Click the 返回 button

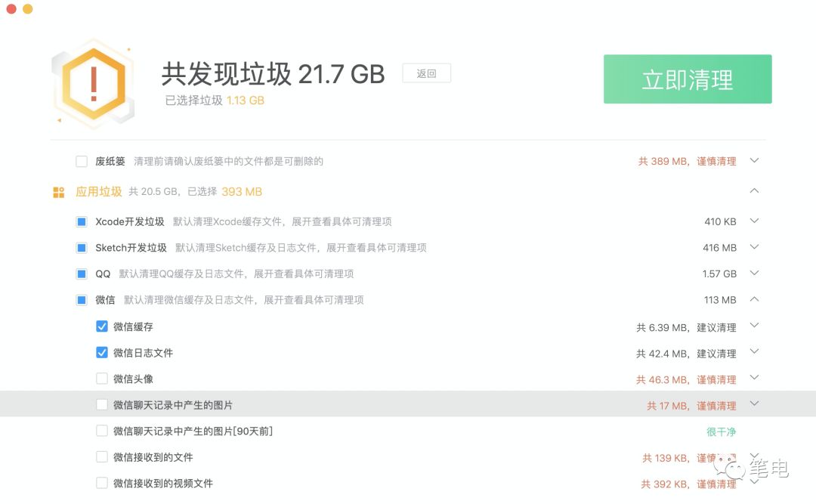(426, 73)
